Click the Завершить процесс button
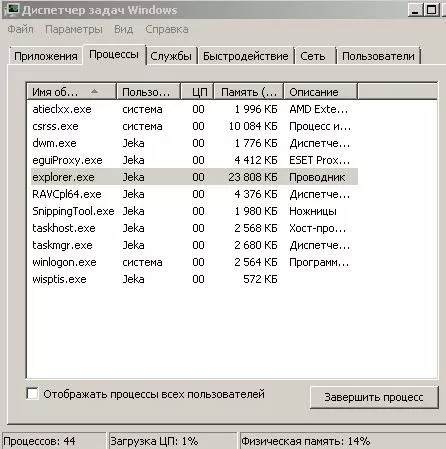 374,397
